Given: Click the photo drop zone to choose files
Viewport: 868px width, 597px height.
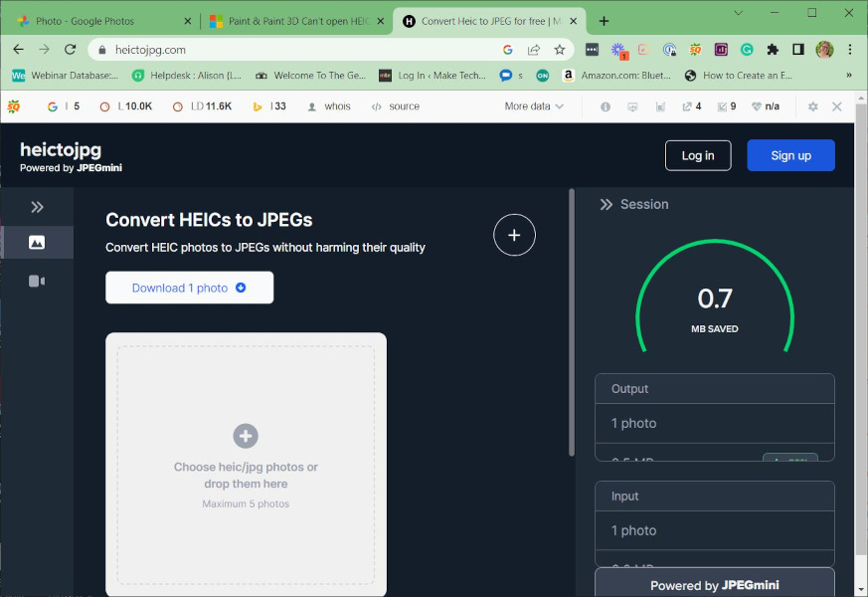Looking at the screenshot, I should point(246,436).
